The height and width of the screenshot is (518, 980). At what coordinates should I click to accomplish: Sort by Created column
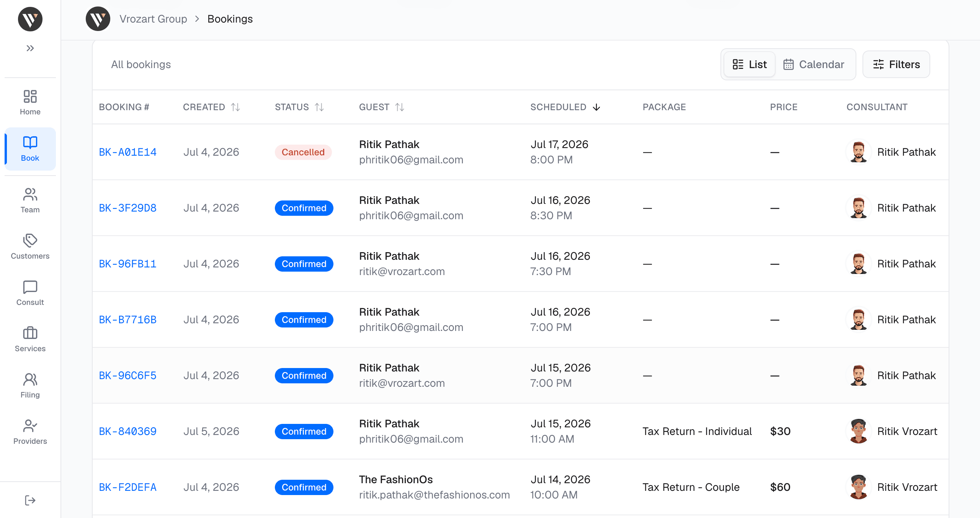[211, 107]
